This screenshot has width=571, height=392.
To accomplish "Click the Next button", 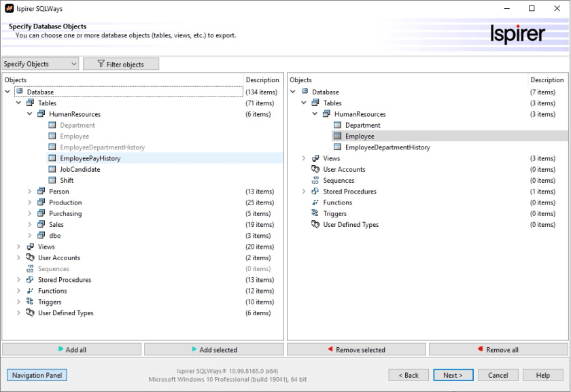I will pyautogui.click(x=453, y=375).
